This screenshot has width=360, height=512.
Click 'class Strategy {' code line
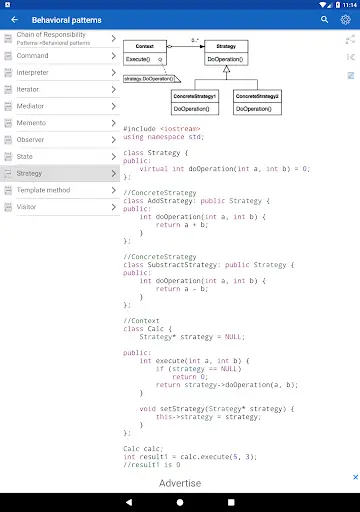tap(156, 153)
